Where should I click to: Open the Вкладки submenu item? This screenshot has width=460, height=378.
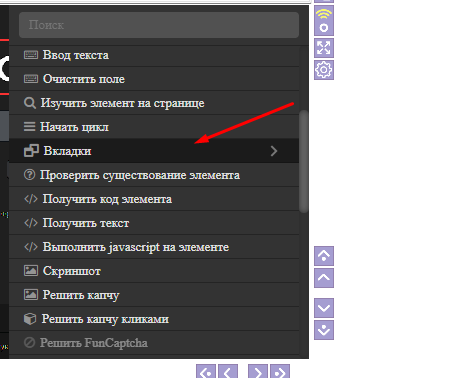pyautogui.click(x=154, y=151)
